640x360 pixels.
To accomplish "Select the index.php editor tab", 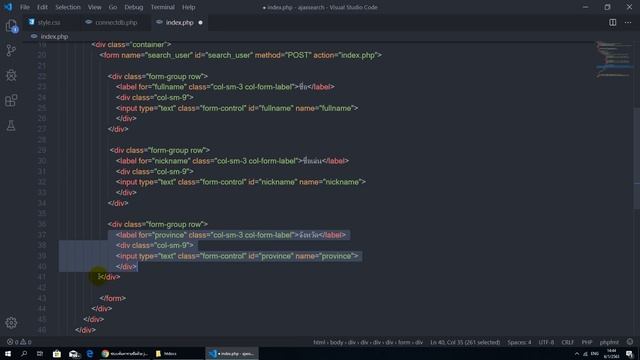I will tap(180, 22).
